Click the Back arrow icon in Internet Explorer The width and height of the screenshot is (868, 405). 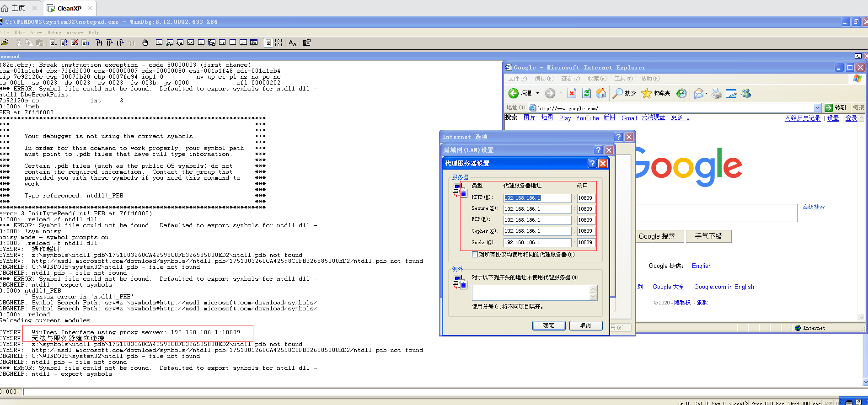pyautogui.click(x=514, y=93)
